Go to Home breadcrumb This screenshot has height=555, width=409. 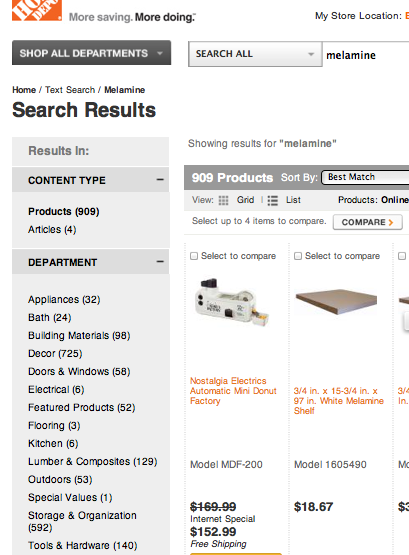click(x=24, y=90)
